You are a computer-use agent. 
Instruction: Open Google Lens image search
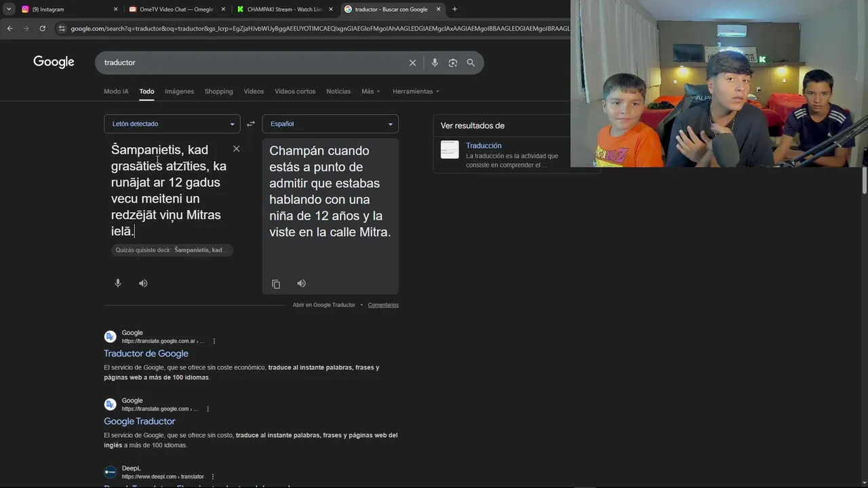click(452, 62)
